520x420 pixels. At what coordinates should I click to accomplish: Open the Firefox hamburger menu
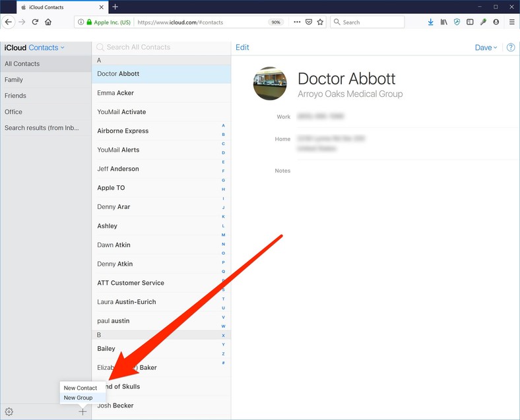point(511,22)
